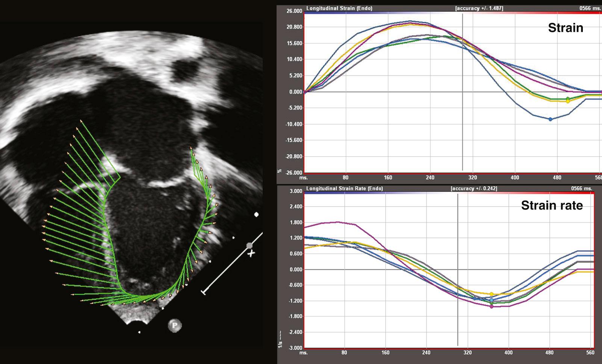Screen dimensions: 602x364
Task: Click the 240 time tick under the strain graph
Action: (430, 178)
